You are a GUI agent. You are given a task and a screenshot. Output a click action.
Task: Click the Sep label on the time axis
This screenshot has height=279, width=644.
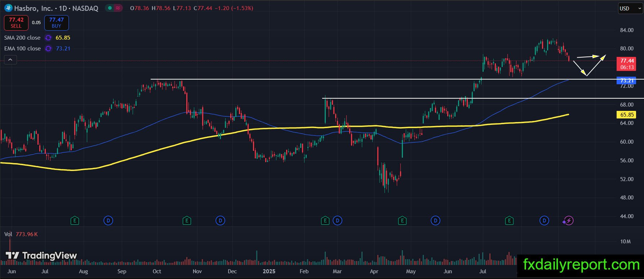pyautogui.click(x=122, y=271)
